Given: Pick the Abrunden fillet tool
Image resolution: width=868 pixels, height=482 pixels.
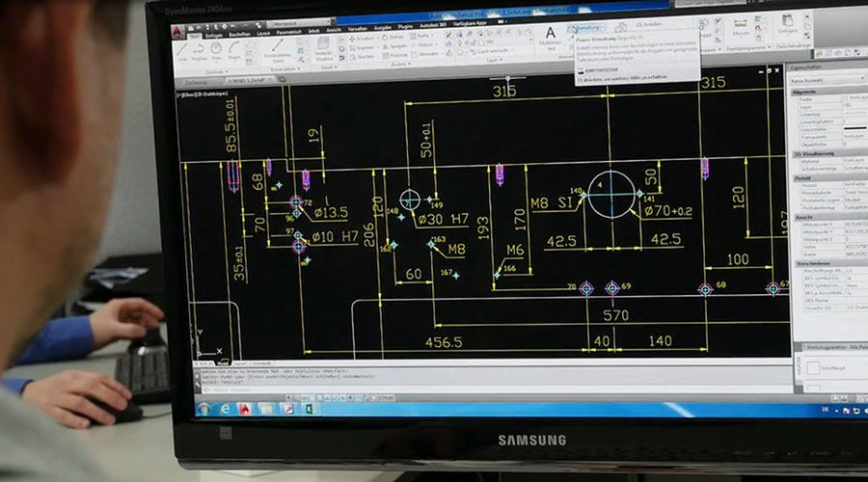Looking at the screenshot, I should [425, 54].
